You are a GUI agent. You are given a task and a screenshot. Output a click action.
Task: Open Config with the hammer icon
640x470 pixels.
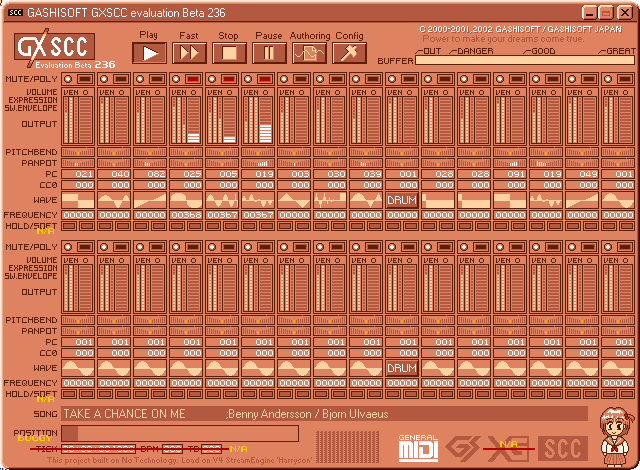click(x=349, y=53)
